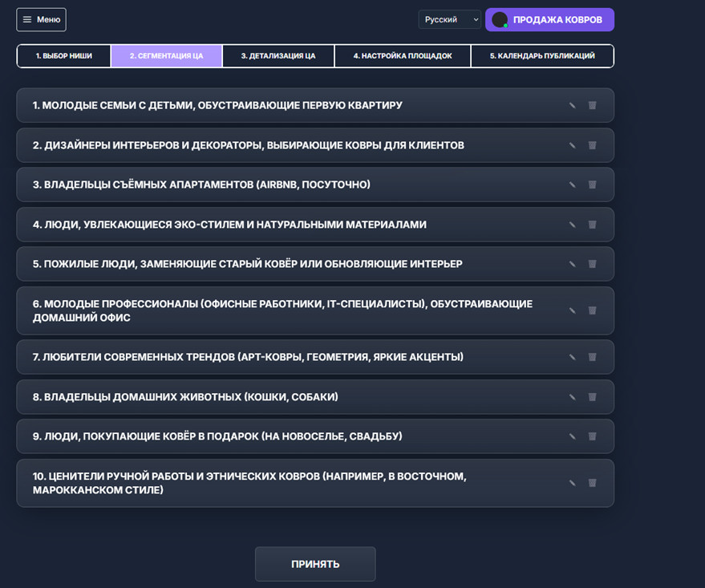Edit segment 9 about carpet gift buyers
This screenshot has height=588, width=705.
573,436
